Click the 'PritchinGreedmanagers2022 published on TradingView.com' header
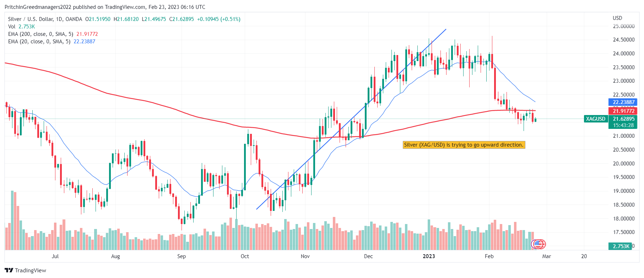The width and height of the screenshot is (644, 278). pos(75,7)
